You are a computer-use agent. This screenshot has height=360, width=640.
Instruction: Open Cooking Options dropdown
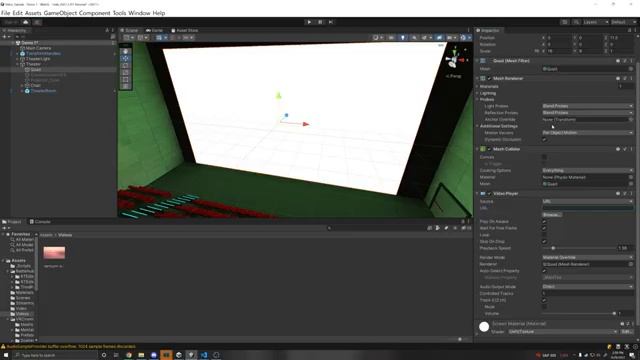(587, 170)
